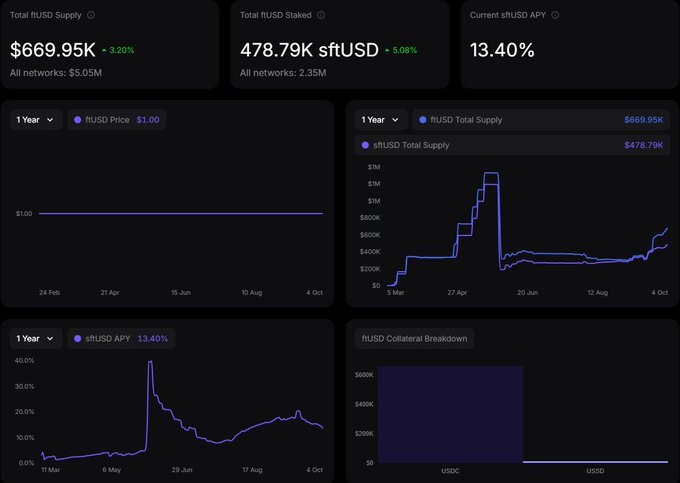Screen dimensions: 680x483
Task: Click $669.95K in Total Supply legend
Action: [644, 120]
